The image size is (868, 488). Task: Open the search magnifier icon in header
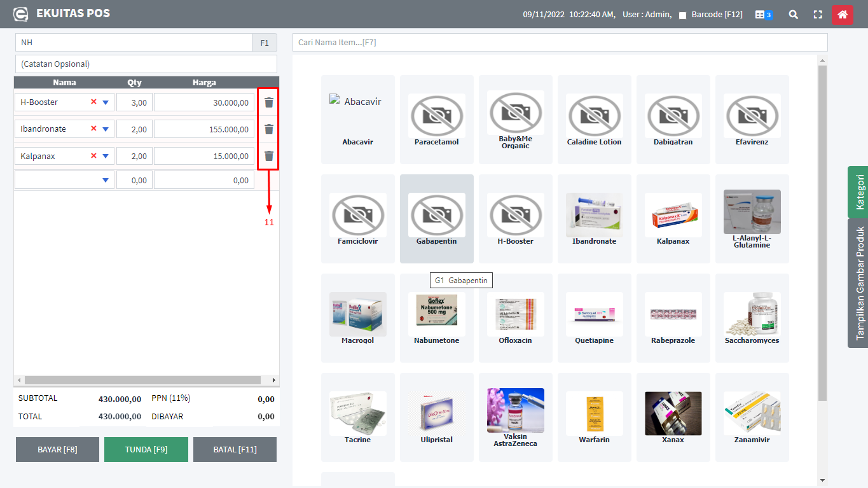pyautogui.click(x=793, y=14)
